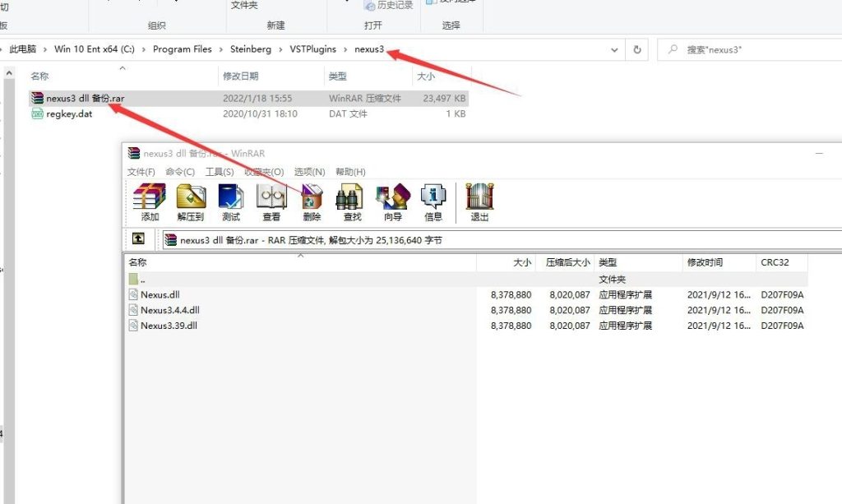Click the Delete (删除) toolbar icon

(312, 197)
